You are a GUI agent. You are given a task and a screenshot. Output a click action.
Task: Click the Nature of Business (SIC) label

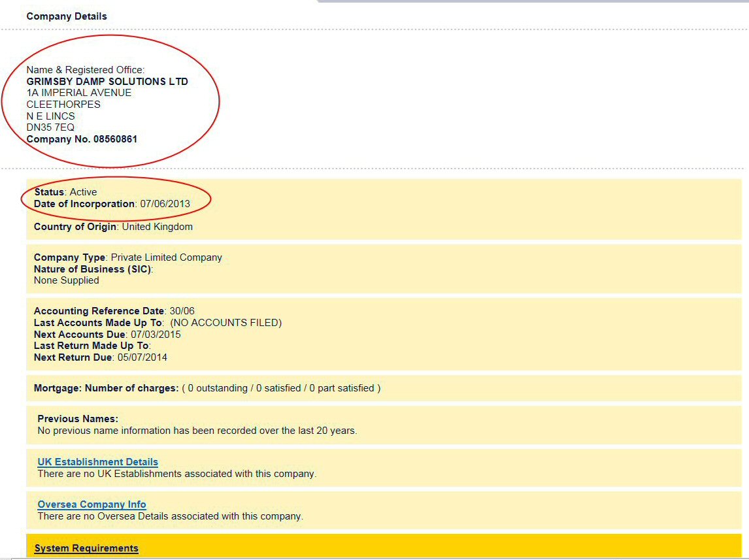pyautogui.click(x=93, y=269)
